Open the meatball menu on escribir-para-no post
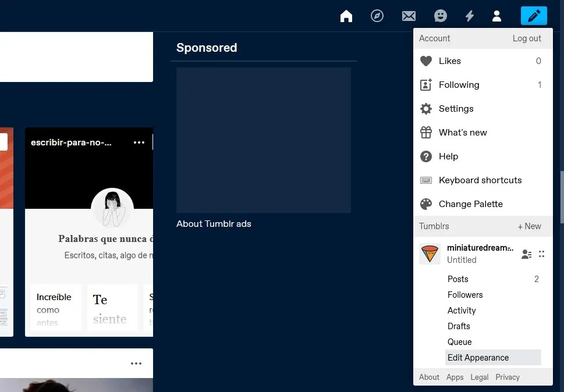 click(x=139, y=142)
